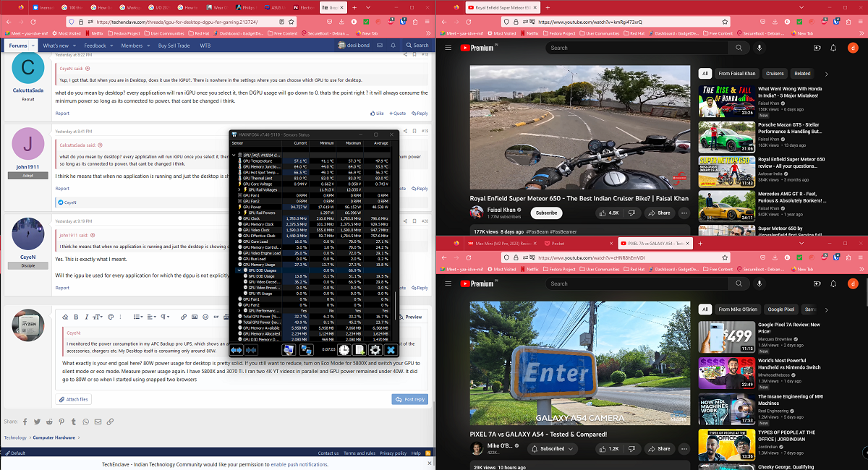Expand GPU Rail Voltages row in HWiNFO

(x=240, y=189)
